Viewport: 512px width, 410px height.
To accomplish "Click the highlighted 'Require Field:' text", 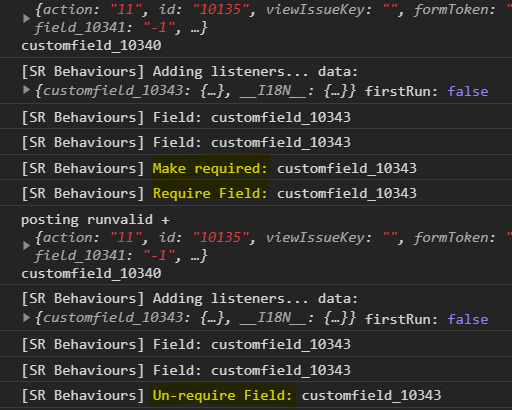I will 210,193.
